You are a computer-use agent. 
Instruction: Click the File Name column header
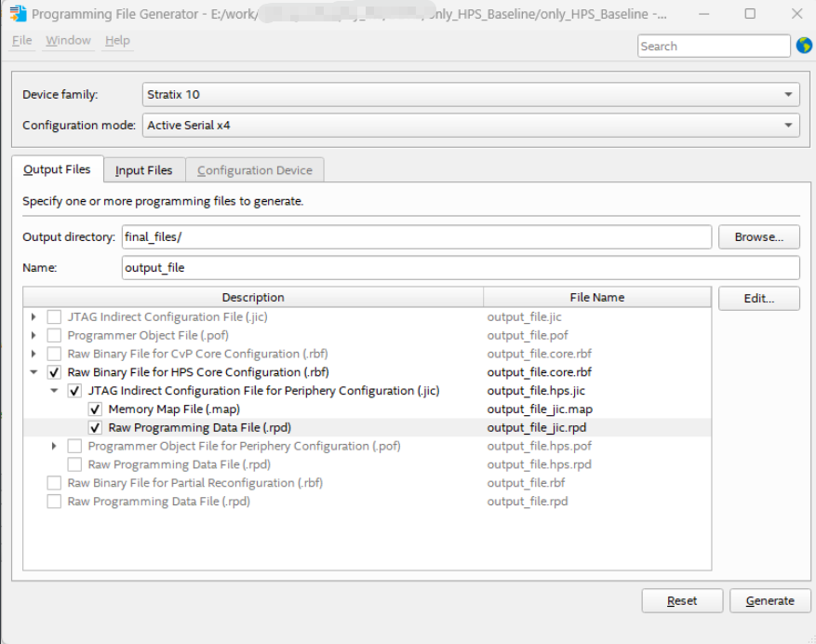click(x=597, y=297)
